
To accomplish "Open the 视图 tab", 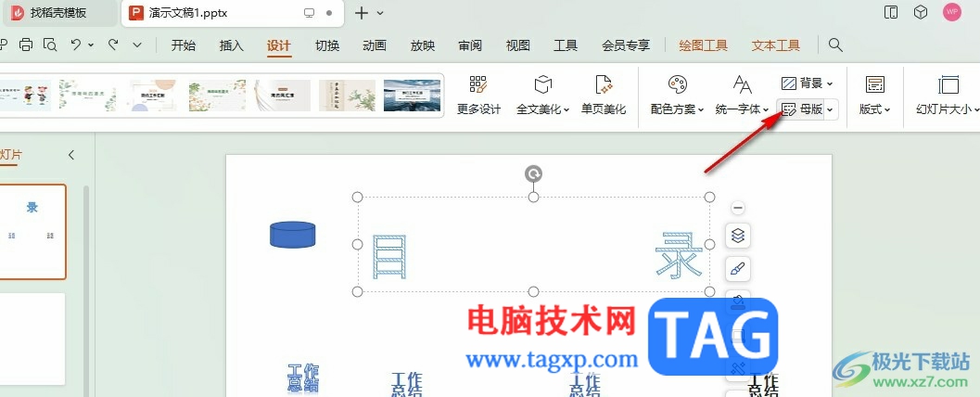I will (517, 45).
